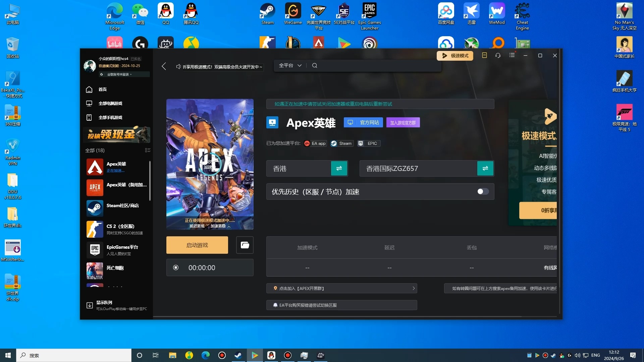Screen dimensions: 644x362
Task: Open game folder location icon
Action: [x=245, y=245]
